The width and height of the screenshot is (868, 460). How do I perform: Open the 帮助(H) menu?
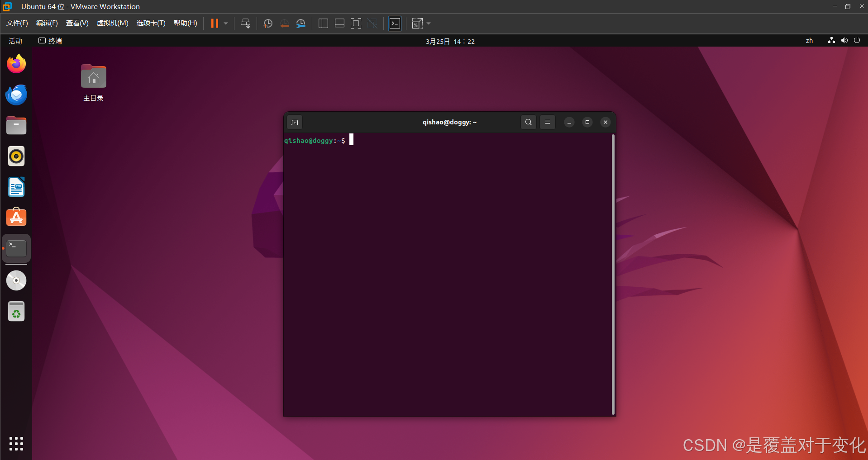[x=186, y=23]
